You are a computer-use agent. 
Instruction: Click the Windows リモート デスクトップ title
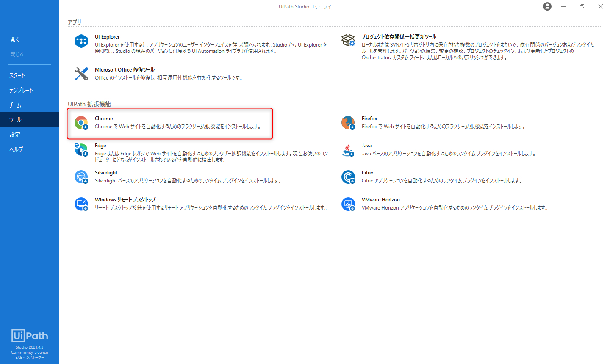click(x=125, y=200)
